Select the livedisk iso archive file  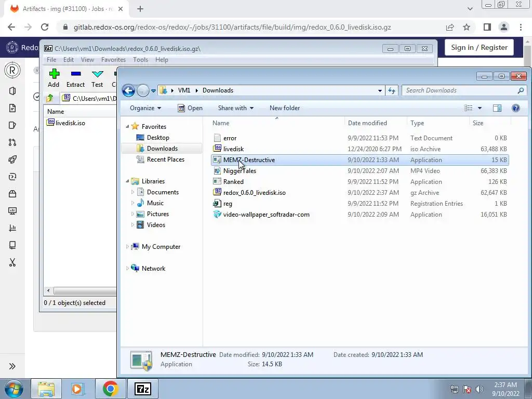[x=360, y=149]
